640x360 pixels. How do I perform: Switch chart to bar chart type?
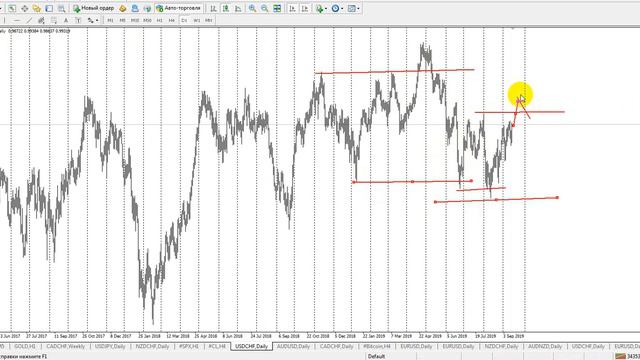[x=213, y=8]
